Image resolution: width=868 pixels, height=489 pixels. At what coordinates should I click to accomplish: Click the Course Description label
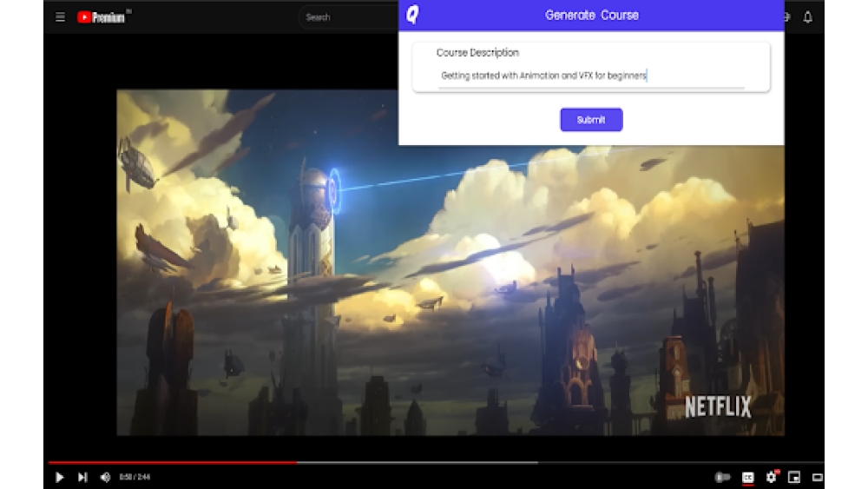(x=477, y=53)
